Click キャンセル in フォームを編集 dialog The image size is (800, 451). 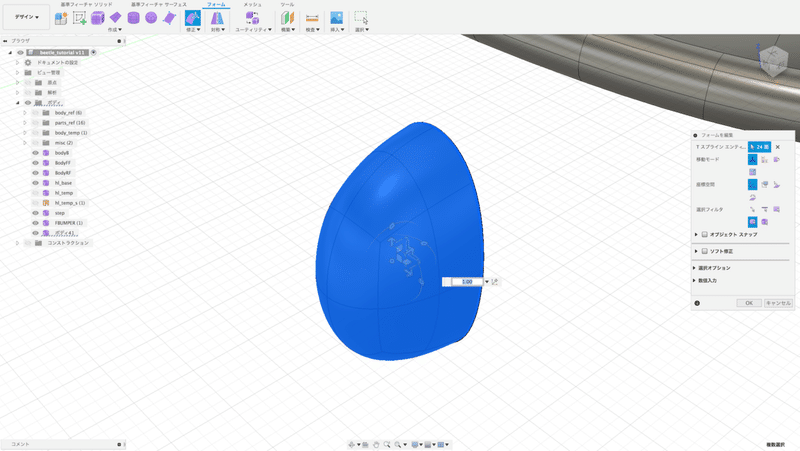778,303
